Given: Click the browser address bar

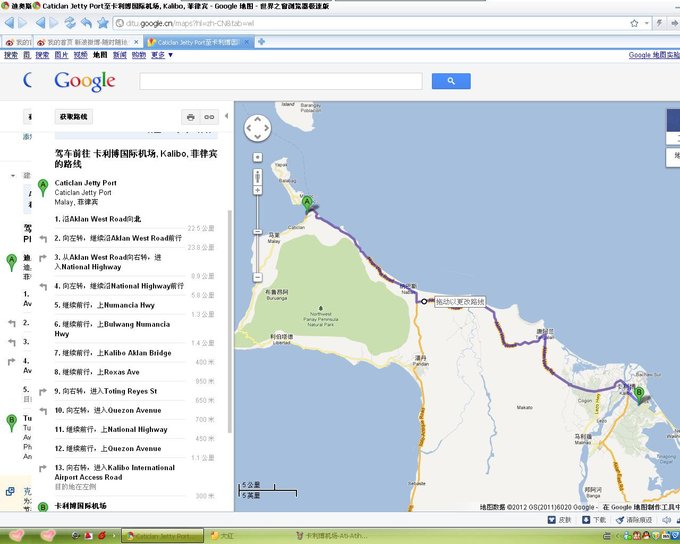Looking at the screenshot, I should pyautogui.click(x=373, y=23).
